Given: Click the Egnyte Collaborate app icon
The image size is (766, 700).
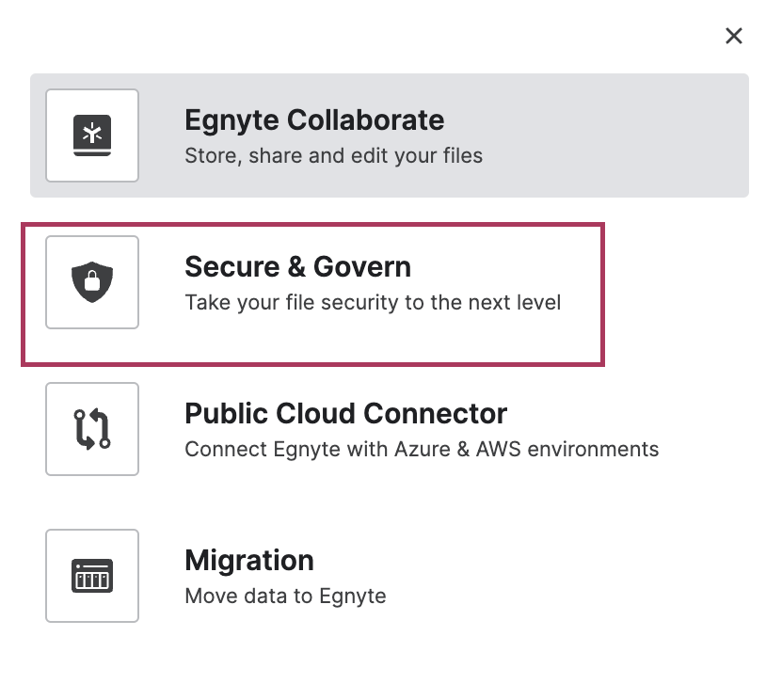Looking at the screenshot, I should click(92, 135).
